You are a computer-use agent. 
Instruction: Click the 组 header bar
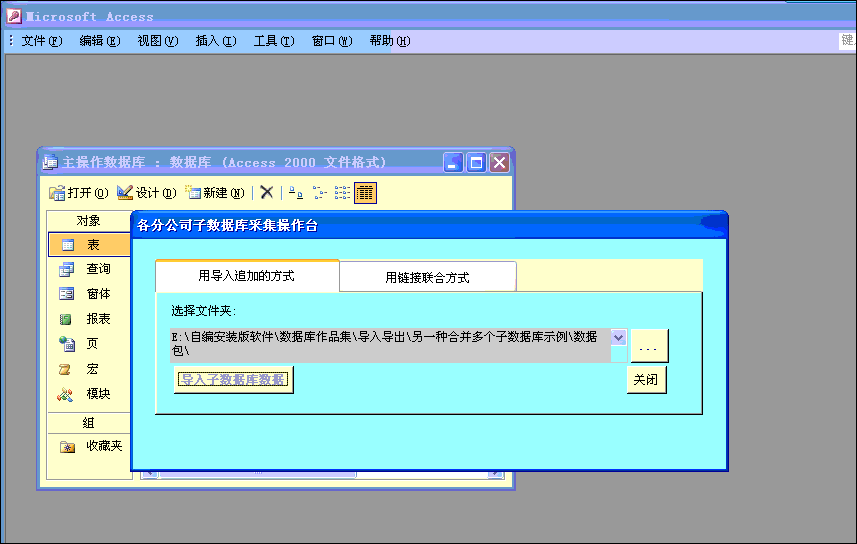click(89, 423)
